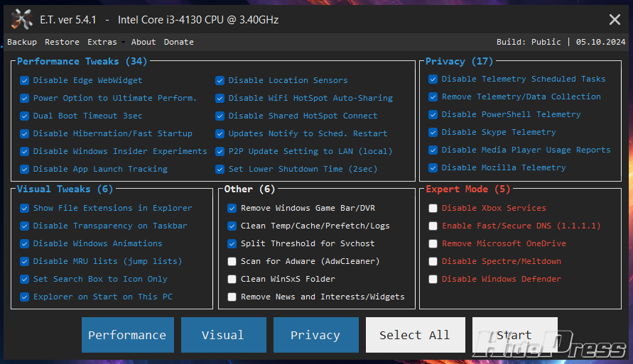The image size is (633, 364).
Task: Open the Restore menu
Action: tap(62, 43)
